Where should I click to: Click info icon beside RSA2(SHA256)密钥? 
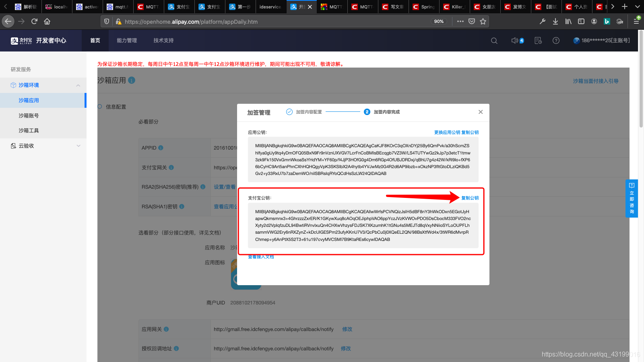(203, 187)
